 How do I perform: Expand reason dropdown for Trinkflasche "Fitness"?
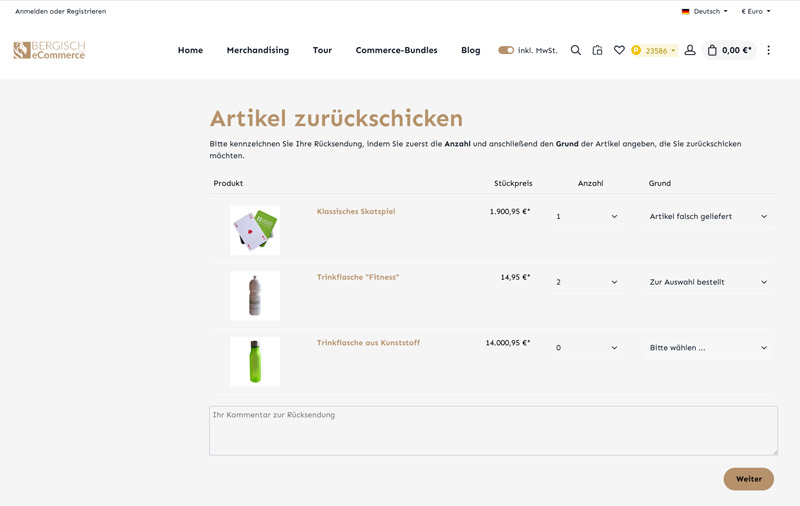click(x=708, y=282)
